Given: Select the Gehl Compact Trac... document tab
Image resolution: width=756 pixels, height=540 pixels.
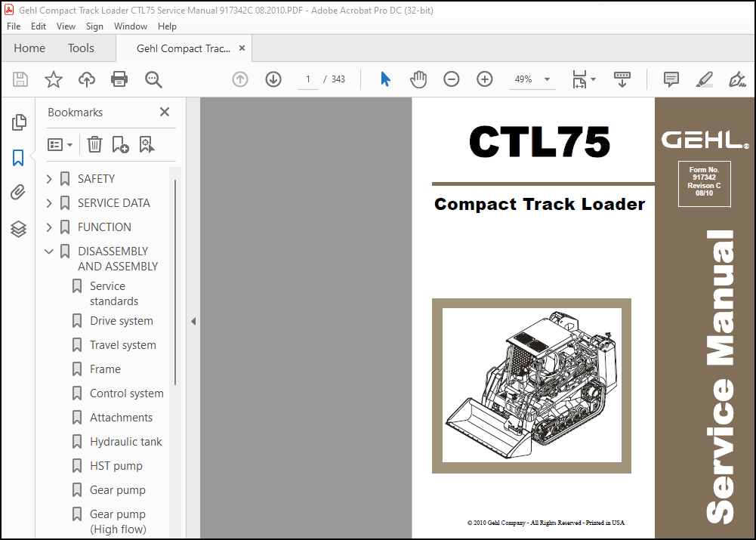Looking at the screenshot, I should (184, 48).
